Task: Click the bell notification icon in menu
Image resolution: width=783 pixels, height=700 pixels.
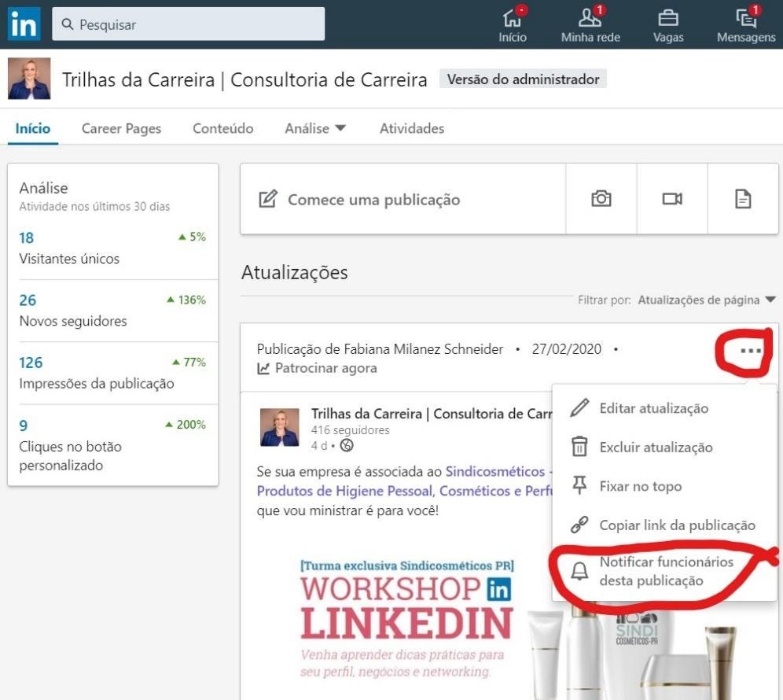Action: pos(579,570)
